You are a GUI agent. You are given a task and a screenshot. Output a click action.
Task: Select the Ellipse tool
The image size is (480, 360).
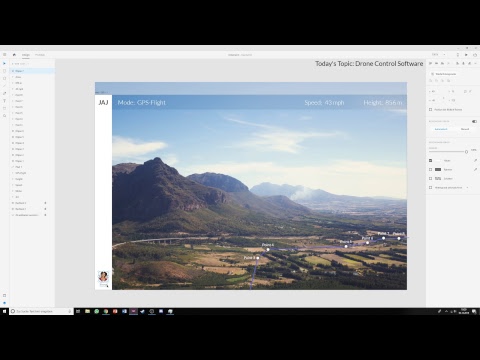(x=4, y=78)
